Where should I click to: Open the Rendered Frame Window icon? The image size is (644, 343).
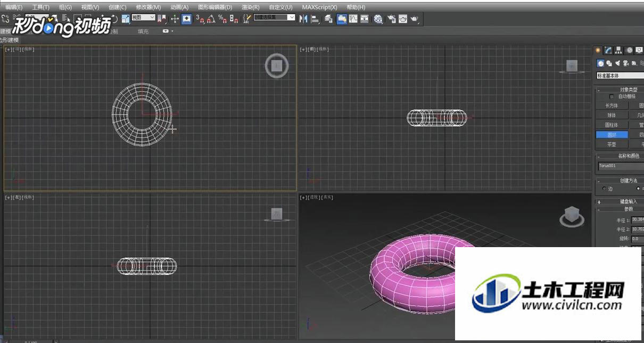pyautogui.click(x=403, y=19)
